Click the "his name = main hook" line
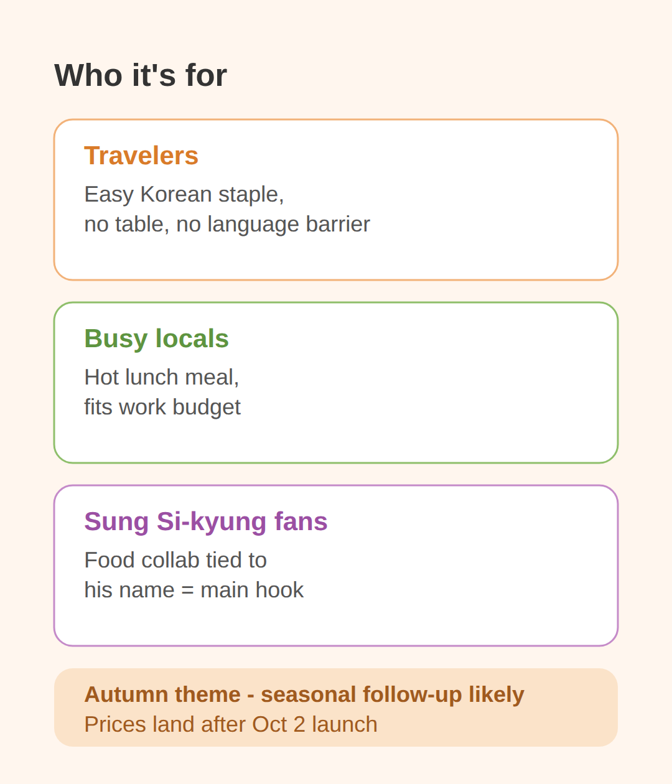Image resolution: width=672 pixels, height=784 pixels. point(194,590)
